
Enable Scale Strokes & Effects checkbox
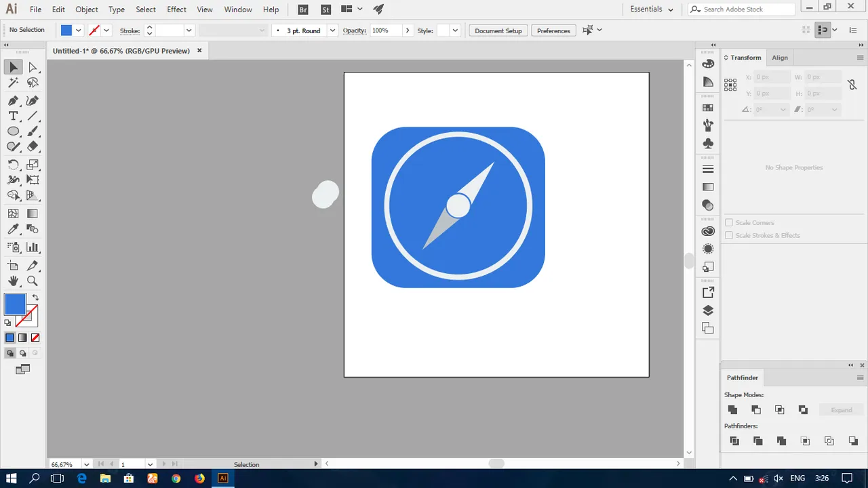(729, 235)
